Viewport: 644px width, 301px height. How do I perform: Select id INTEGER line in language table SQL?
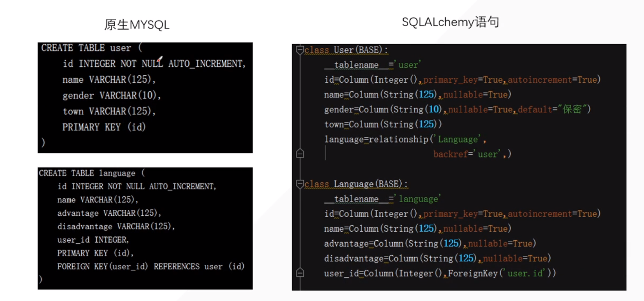pyautogui.click(x=137, y=187)
